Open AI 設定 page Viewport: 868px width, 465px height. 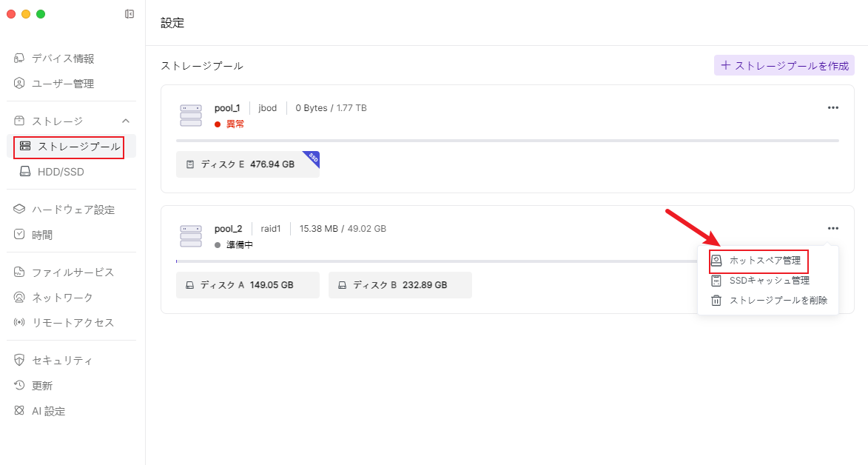click(48, 411)
